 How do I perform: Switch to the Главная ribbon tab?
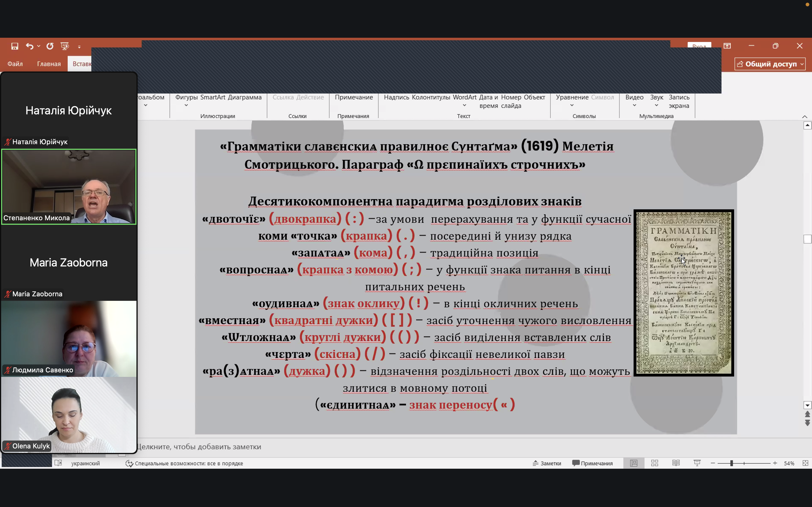49,64
